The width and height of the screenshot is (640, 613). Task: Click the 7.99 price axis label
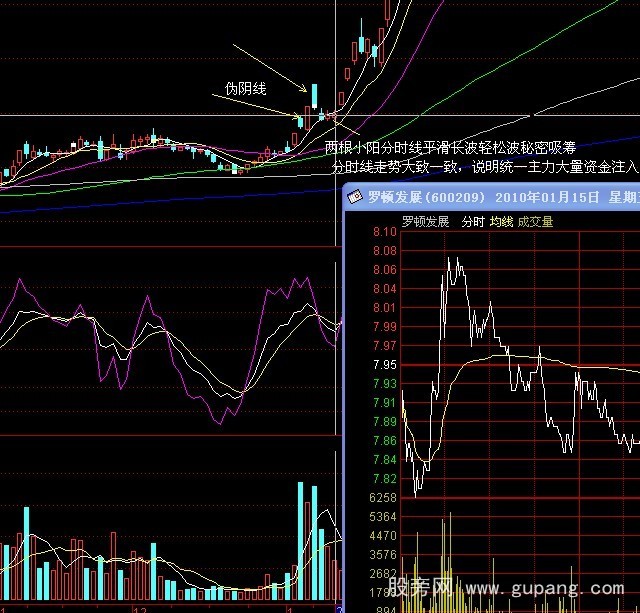click(384, 327)
